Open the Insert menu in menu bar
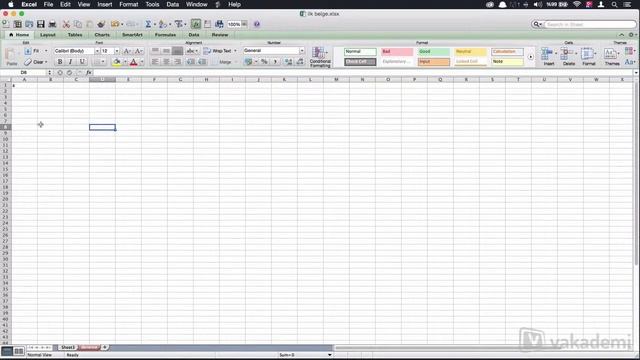640x360 pixels. [104, 4]
